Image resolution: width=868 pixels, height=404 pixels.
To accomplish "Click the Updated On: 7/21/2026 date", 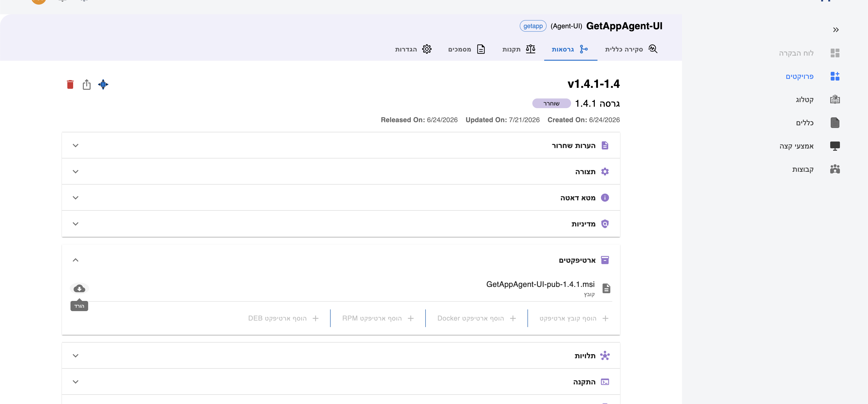I will 502,120.
